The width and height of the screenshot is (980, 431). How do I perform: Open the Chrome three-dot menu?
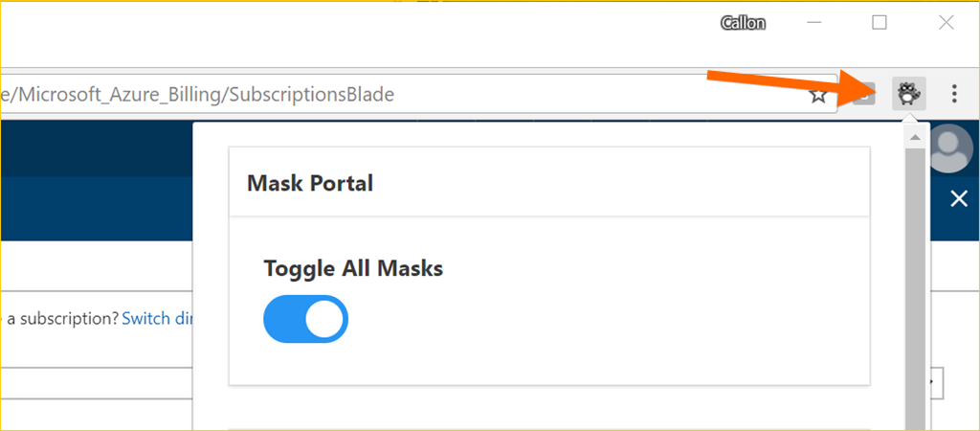(954, 94)
